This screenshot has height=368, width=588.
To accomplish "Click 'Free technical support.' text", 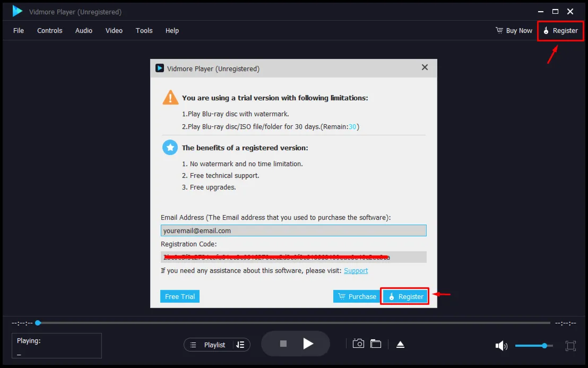I will coord(224,176).
